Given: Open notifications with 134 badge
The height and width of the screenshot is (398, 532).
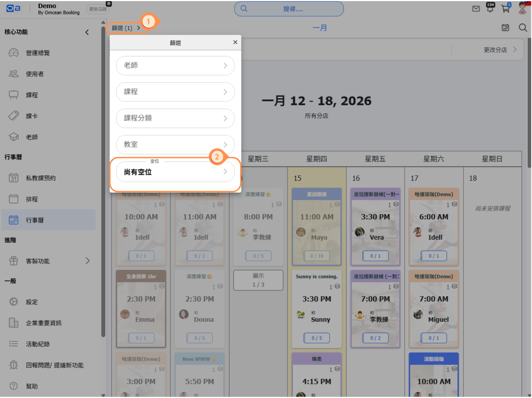Looking at the screenshot, I should 490,8.
